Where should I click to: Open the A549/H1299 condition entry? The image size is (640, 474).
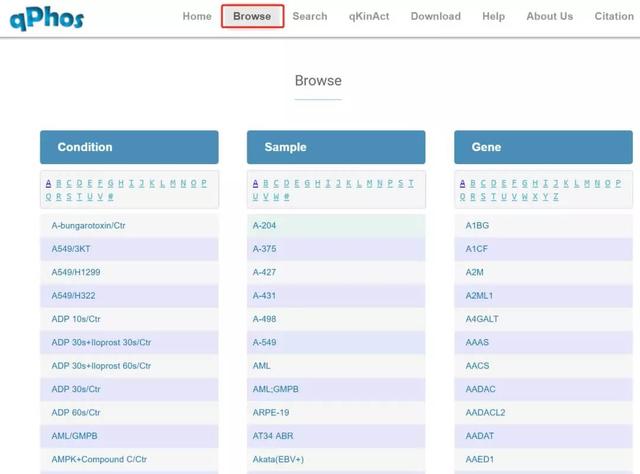[x=76, y=272]
